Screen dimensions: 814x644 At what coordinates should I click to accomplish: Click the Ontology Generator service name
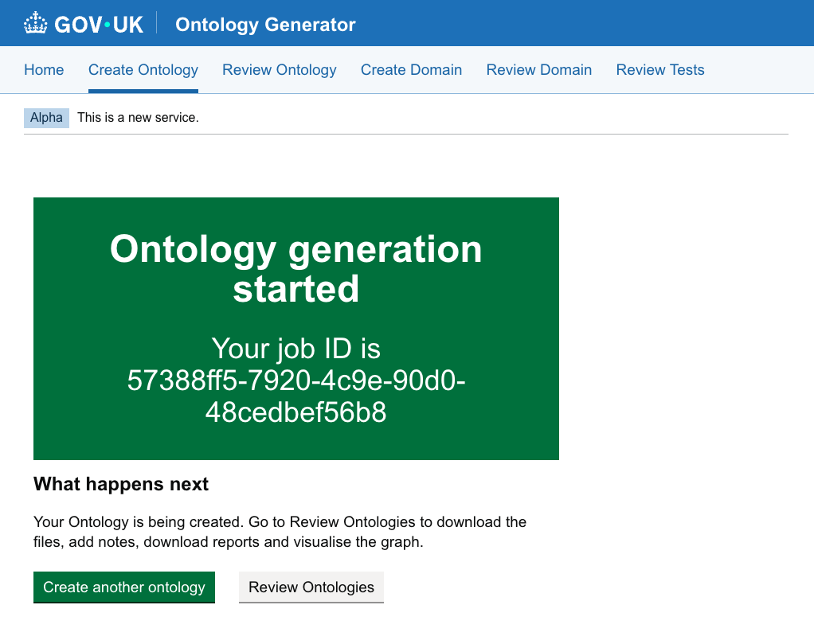[265, 25]
